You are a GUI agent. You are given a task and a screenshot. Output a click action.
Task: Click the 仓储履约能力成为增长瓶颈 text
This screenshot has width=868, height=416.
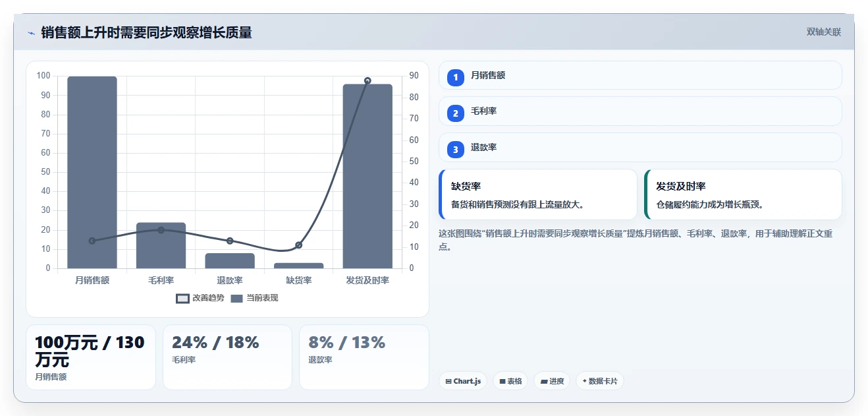710,204
